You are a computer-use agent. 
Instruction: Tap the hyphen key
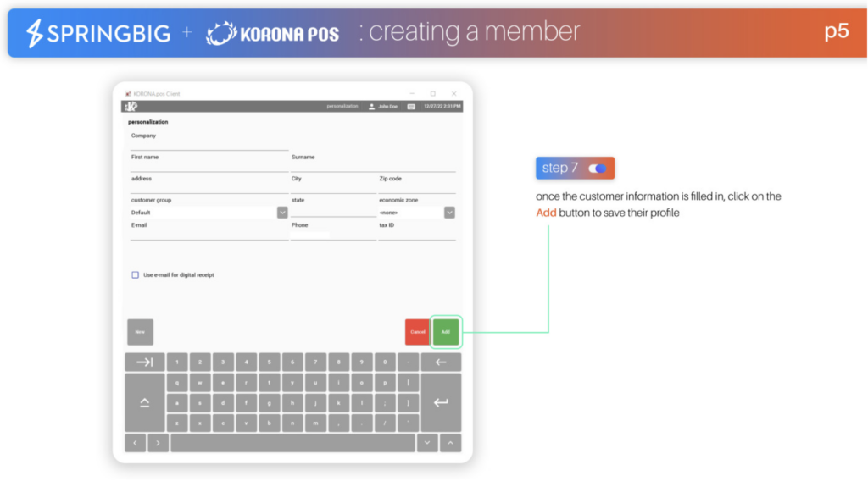pos(408,362)
